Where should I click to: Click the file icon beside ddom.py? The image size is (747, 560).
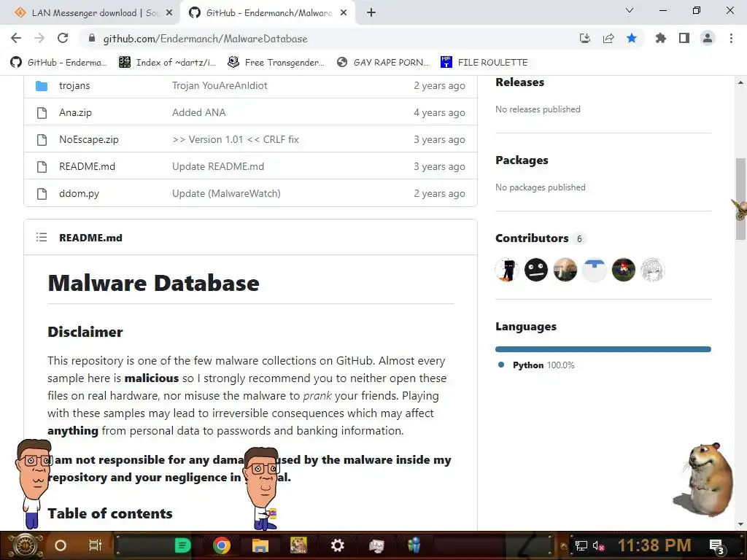pos(42,194)
